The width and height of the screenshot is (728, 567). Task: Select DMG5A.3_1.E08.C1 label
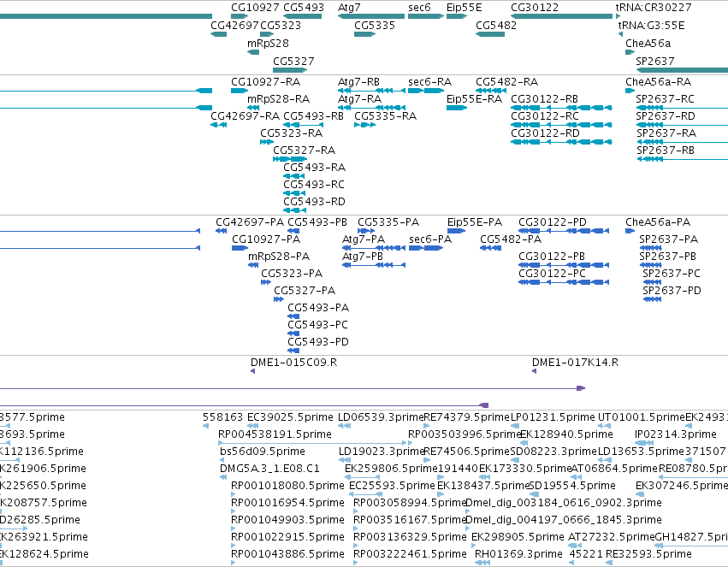[269, 469]
